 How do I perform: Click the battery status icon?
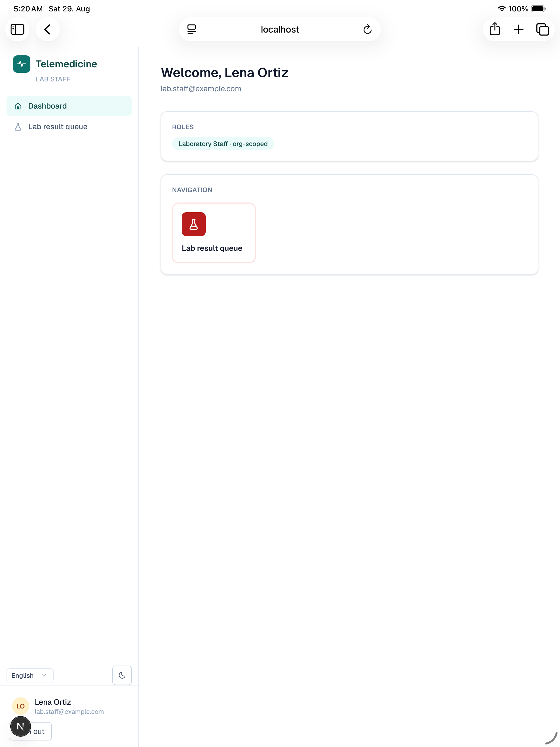(x=538, y=9)
